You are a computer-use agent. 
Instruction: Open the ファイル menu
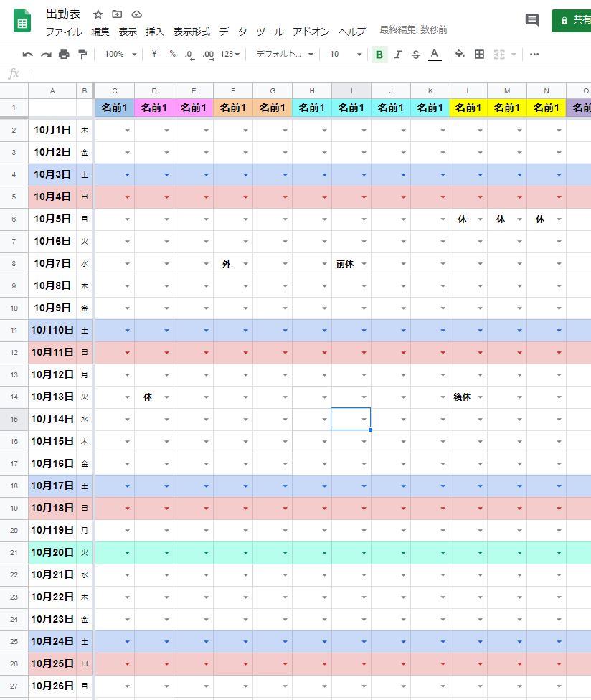(x=64, y=32)
